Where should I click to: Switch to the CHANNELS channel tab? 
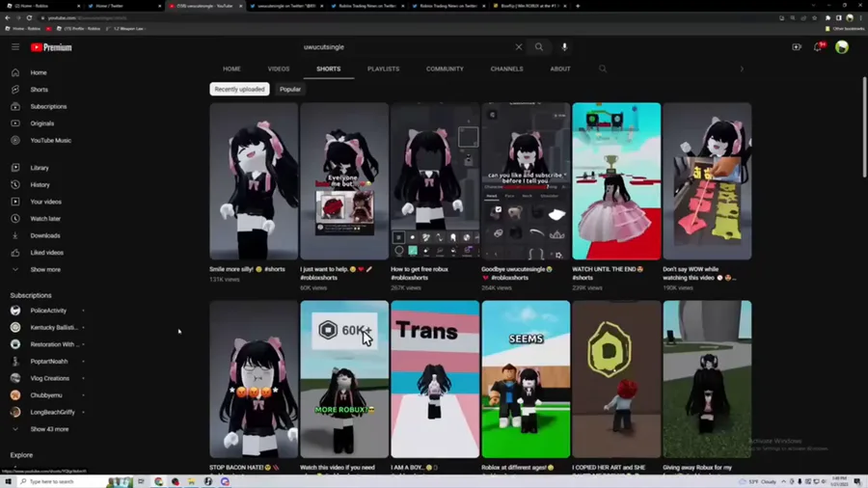coord(506,69)
